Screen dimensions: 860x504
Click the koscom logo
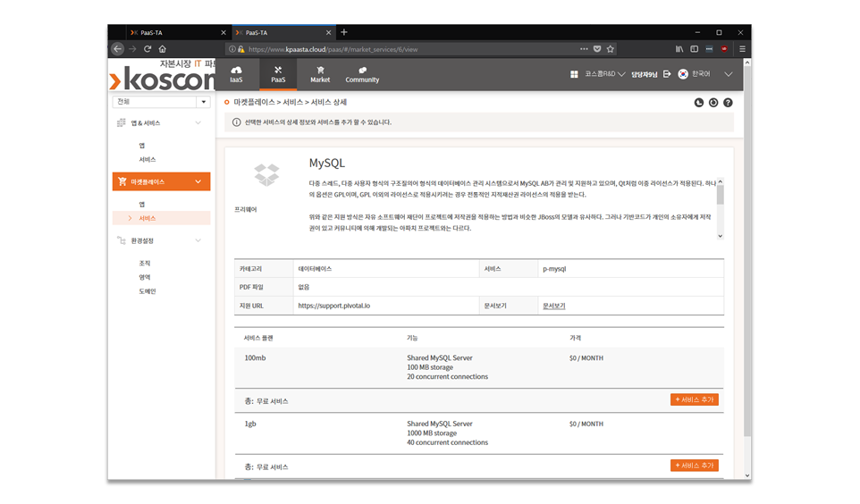click(163, 76)
